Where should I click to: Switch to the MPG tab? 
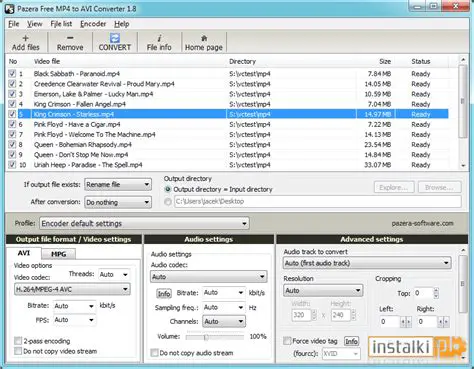click(59, 254)
